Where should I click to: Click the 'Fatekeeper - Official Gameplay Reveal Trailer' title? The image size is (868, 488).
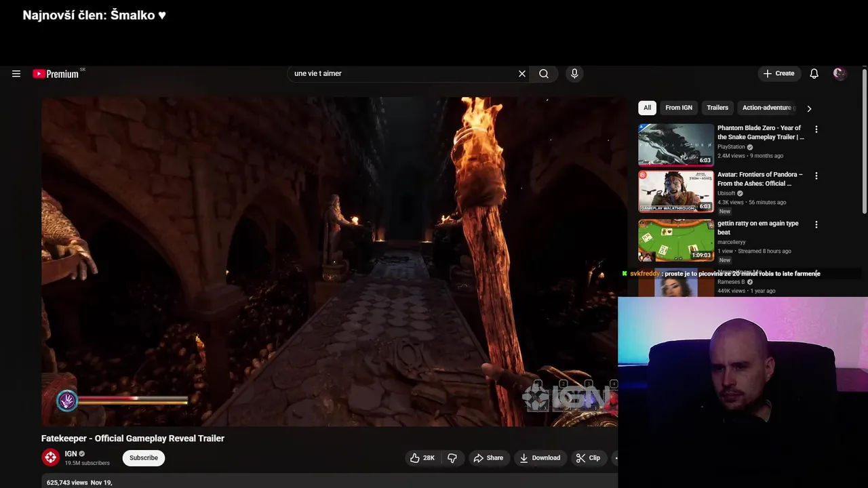coord(133,439)
